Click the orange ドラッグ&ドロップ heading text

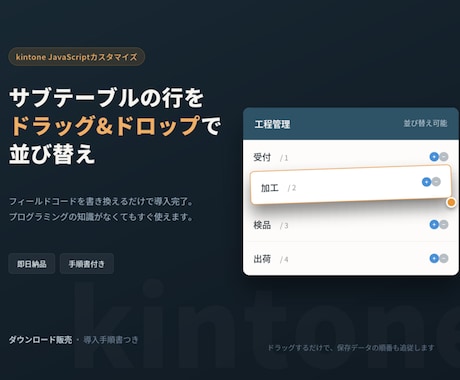106,126
